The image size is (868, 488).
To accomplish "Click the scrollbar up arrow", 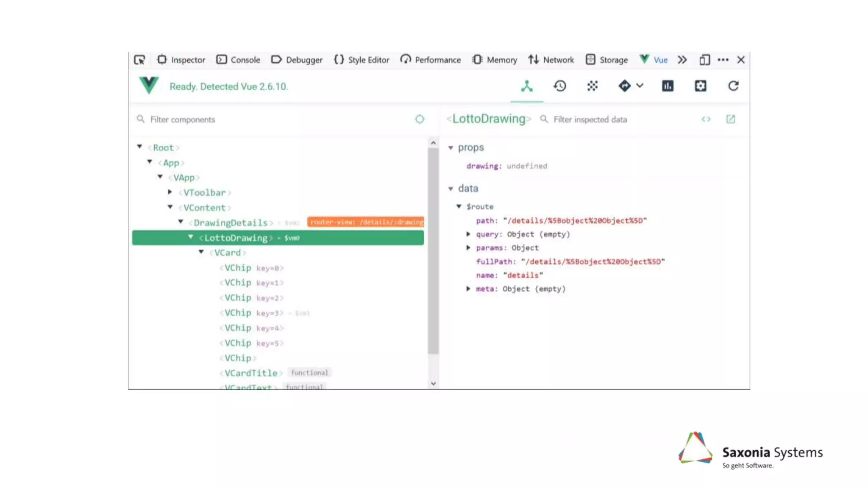I will tap(433, 143).
